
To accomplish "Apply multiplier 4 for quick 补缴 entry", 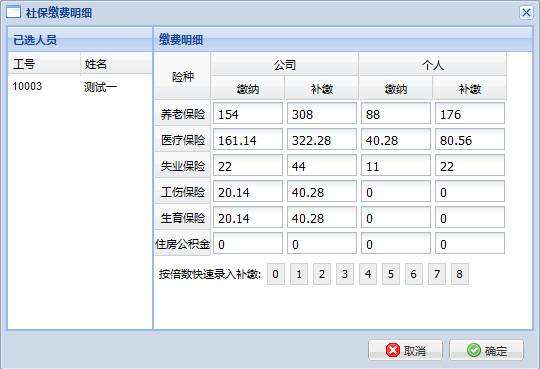I will tap(368, 274).
